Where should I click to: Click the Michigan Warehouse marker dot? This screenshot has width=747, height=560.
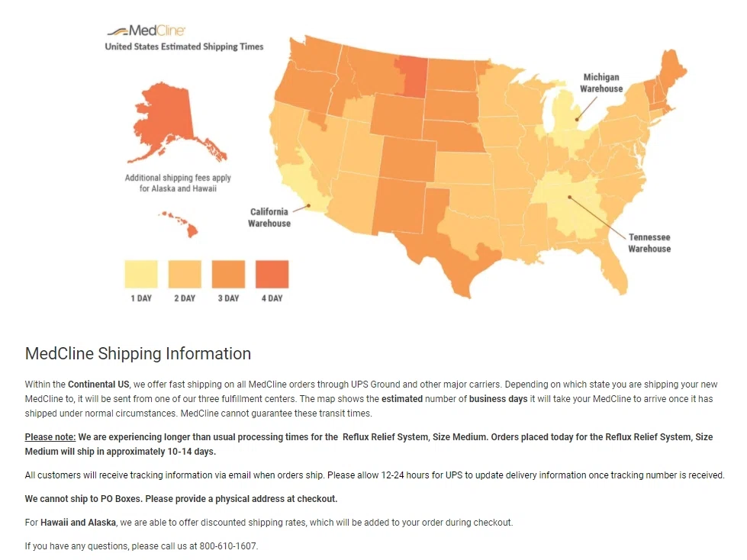(x=577, y=119)
